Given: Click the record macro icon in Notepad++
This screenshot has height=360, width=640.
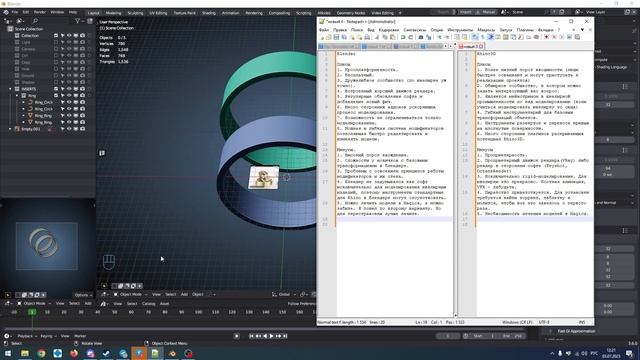Looking at the screenshot, I should tap(546, 37).
